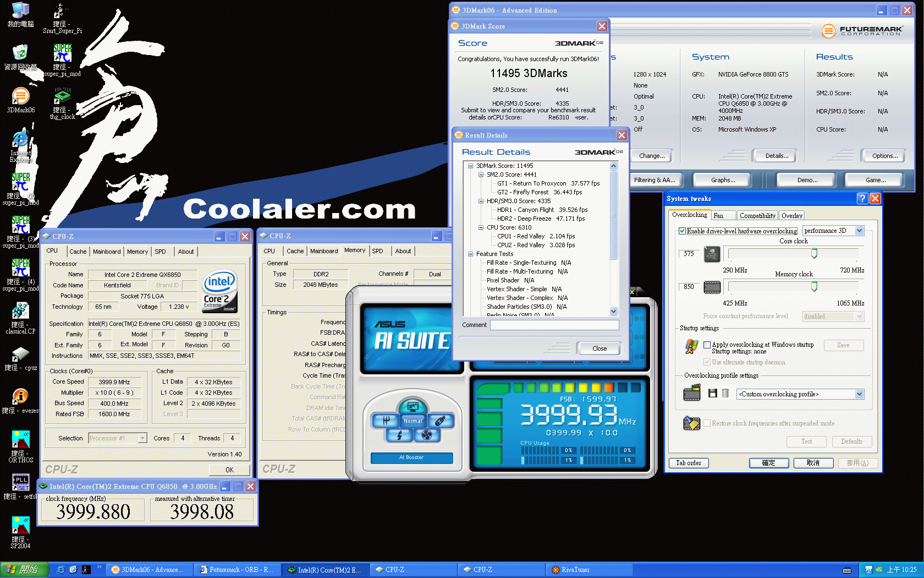Launch the cpuz desktop shortcut

point(20,358)
